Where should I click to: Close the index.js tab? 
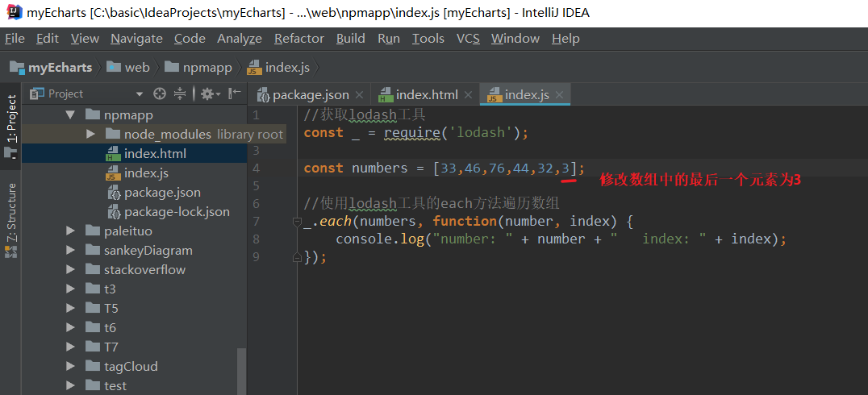560,95
